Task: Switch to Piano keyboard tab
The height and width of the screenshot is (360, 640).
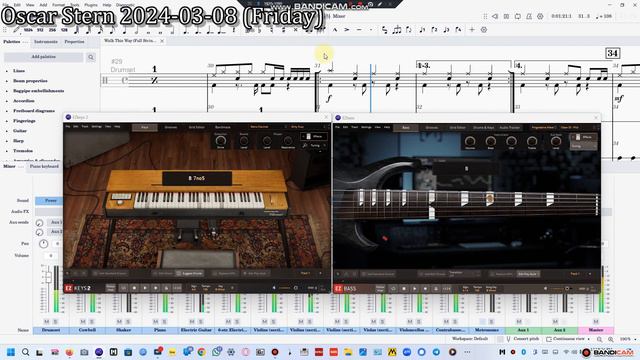Action: point(44,167)
